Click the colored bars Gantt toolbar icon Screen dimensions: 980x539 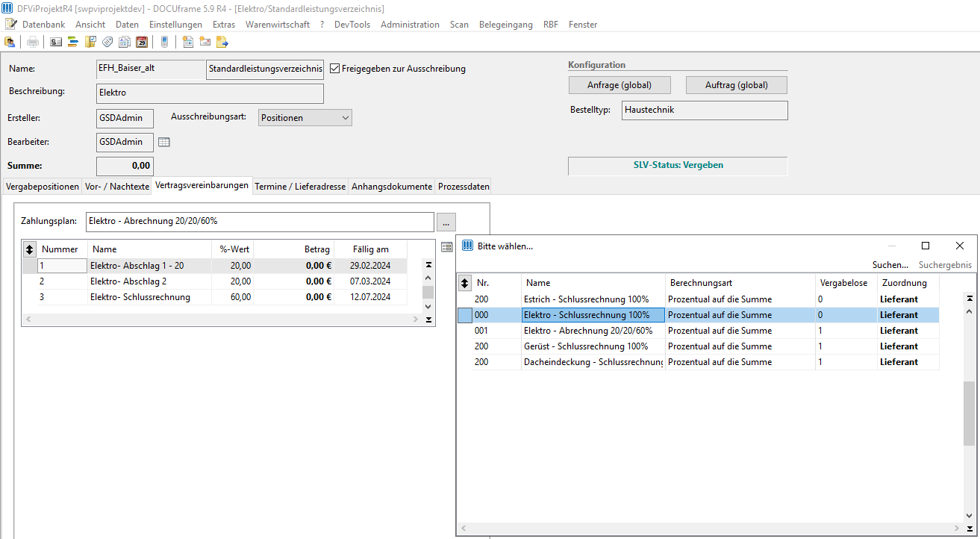[x=73, y=42]
